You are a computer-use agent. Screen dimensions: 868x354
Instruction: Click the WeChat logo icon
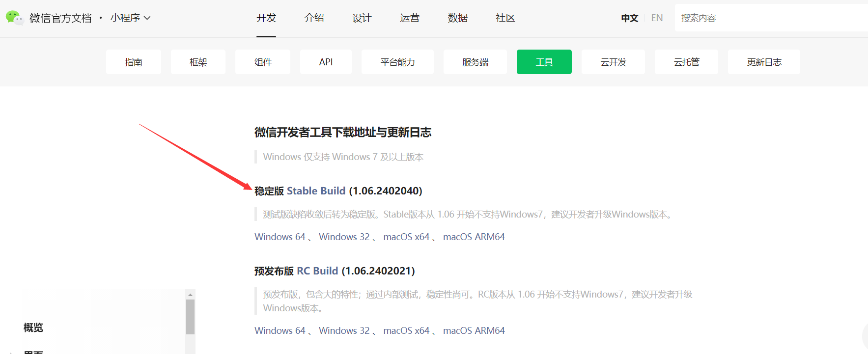pos(14,18)
